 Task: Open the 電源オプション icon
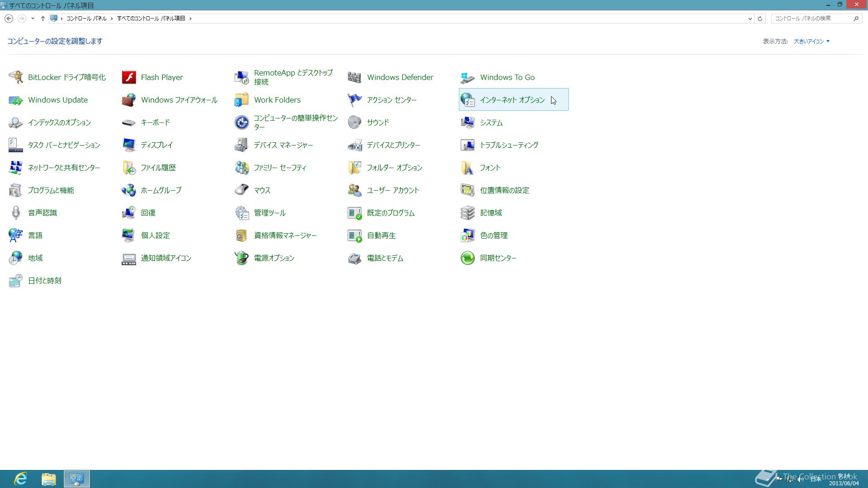click(242, 258)
